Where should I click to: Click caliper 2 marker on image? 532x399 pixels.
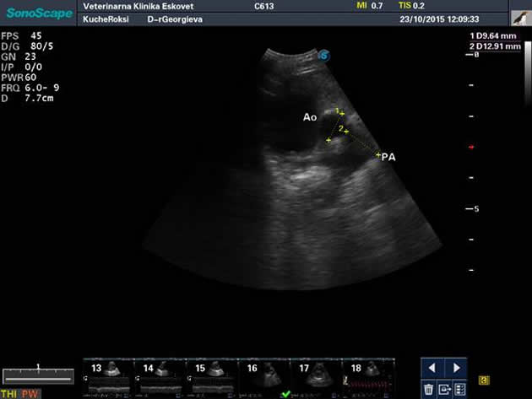[345, 132]
